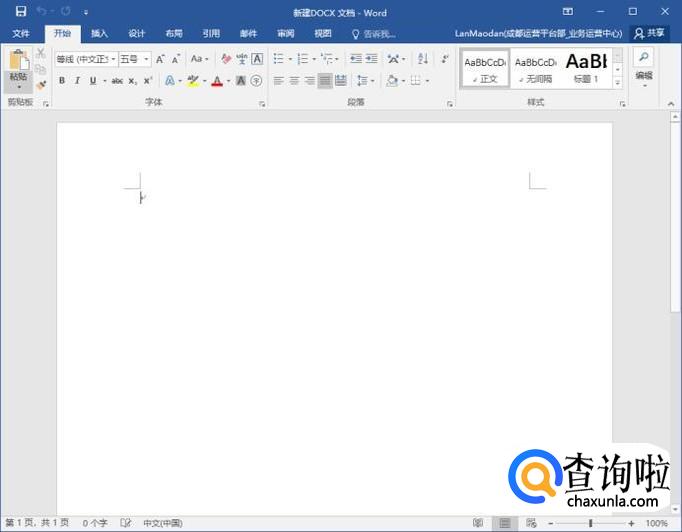This screenshot has height=532, width=682.
Task: Click the Sort A-Z icon
Action: tap(423, 58)
